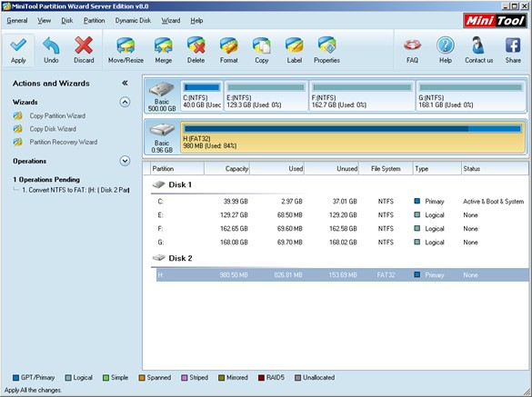The width and height of the screenshot is (532, 397).
Task: Sort by the Capacity column header
Action: click(227, 168)
